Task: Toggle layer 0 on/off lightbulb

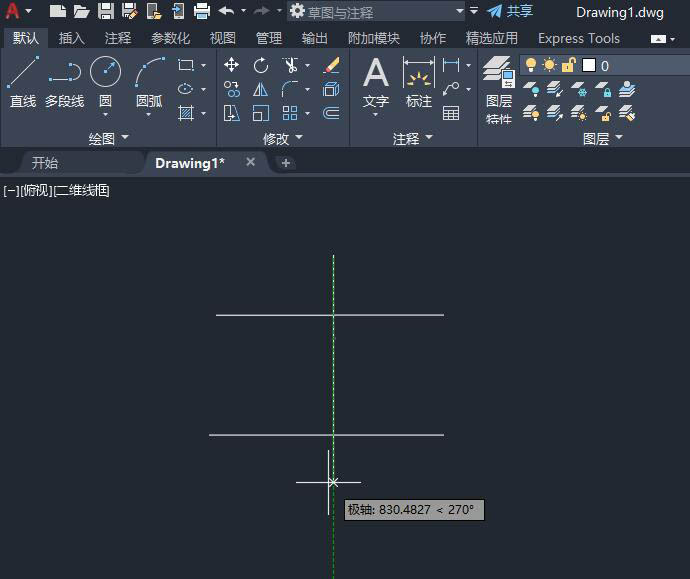Action: pos(531,65)
